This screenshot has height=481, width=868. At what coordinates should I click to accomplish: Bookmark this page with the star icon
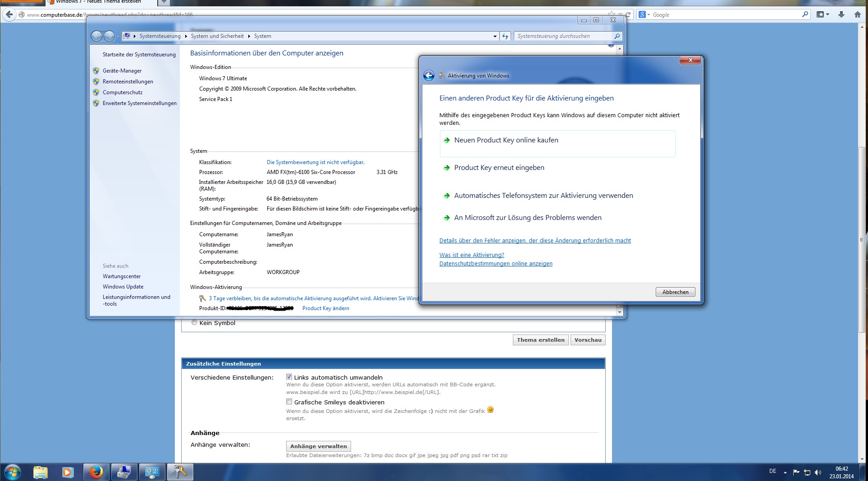612,14
